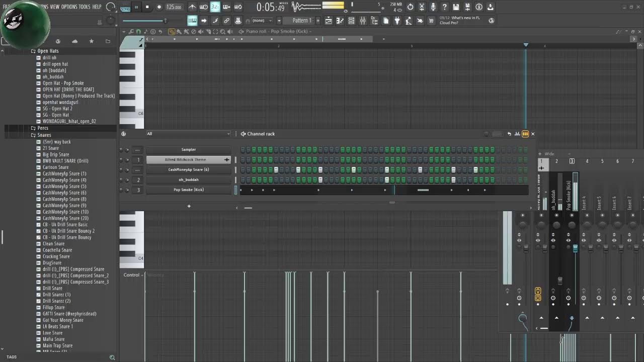Click the CashMoneyAp Snare (6) channel button
The height and width of the screenshot is (362, 644).
coord(189,169)
